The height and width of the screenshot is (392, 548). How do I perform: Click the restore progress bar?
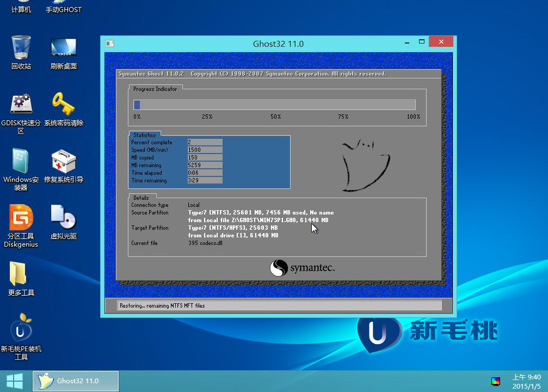coord(274,105)
